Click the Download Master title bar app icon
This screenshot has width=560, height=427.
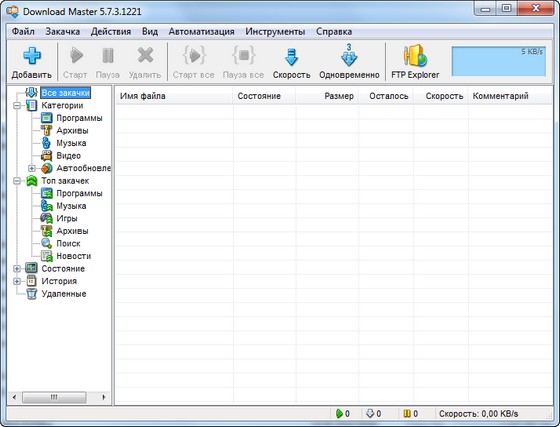pyautogui.click(x=12, y=11)
